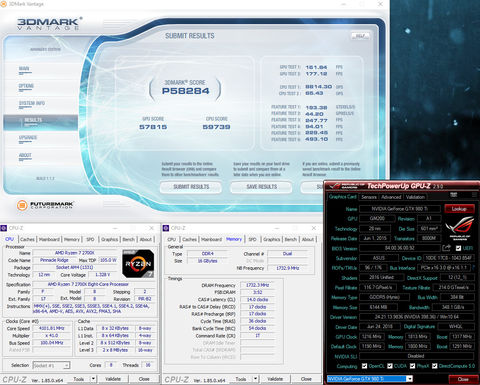Click the ROG logo in GPU-Z
Screen dimensions: 480x385
460,227
